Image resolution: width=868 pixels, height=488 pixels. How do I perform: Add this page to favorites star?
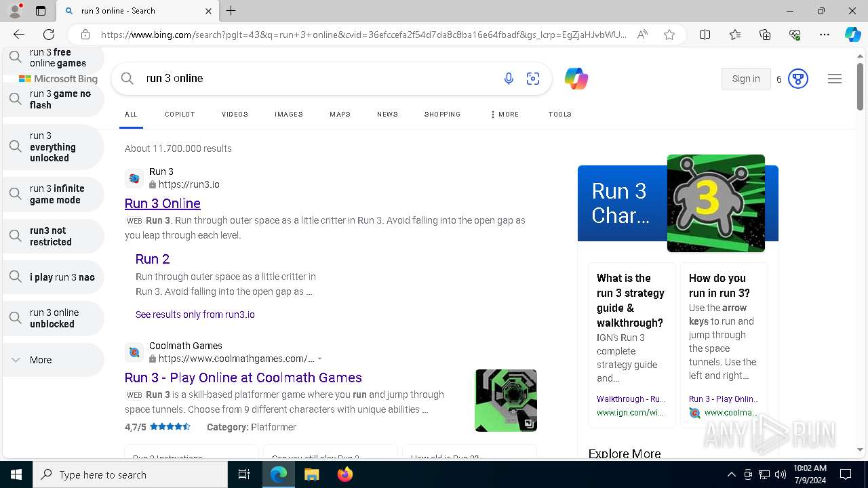point(669,35)
